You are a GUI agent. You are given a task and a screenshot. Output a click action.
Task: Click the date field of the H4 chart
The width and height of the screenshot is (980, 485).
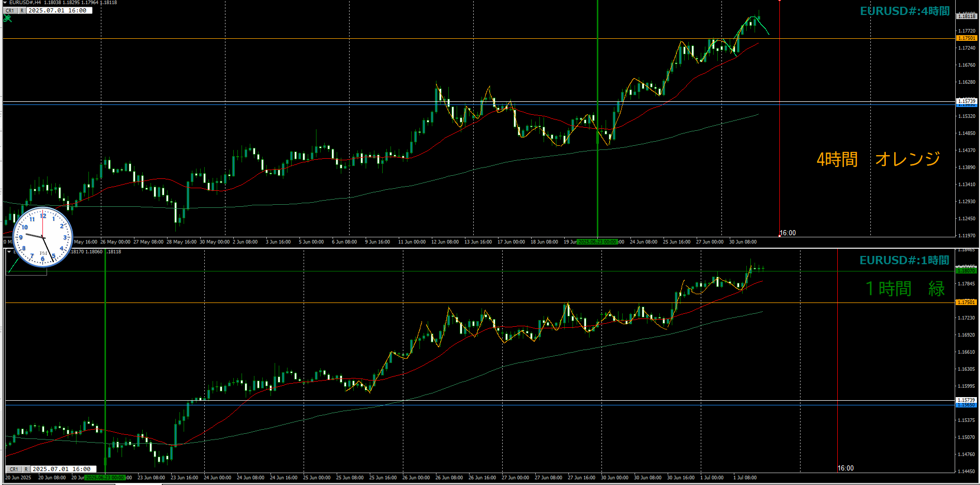click(x=59, y=10)
